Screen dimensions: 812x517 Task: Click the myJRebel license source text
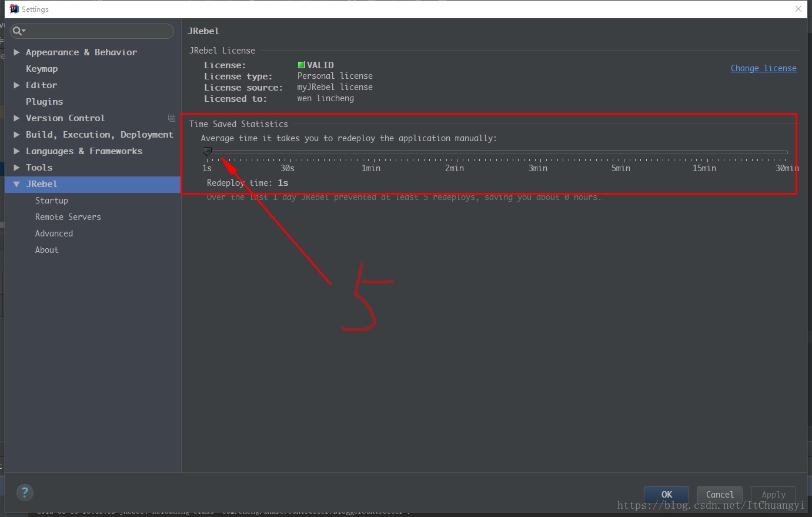[335, 87]
